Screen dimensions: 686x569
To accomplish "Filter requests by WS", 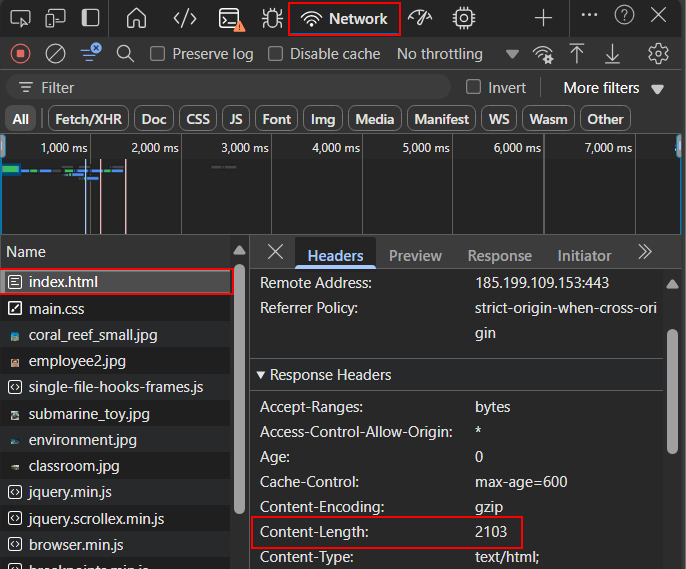I will click(499, 119).
